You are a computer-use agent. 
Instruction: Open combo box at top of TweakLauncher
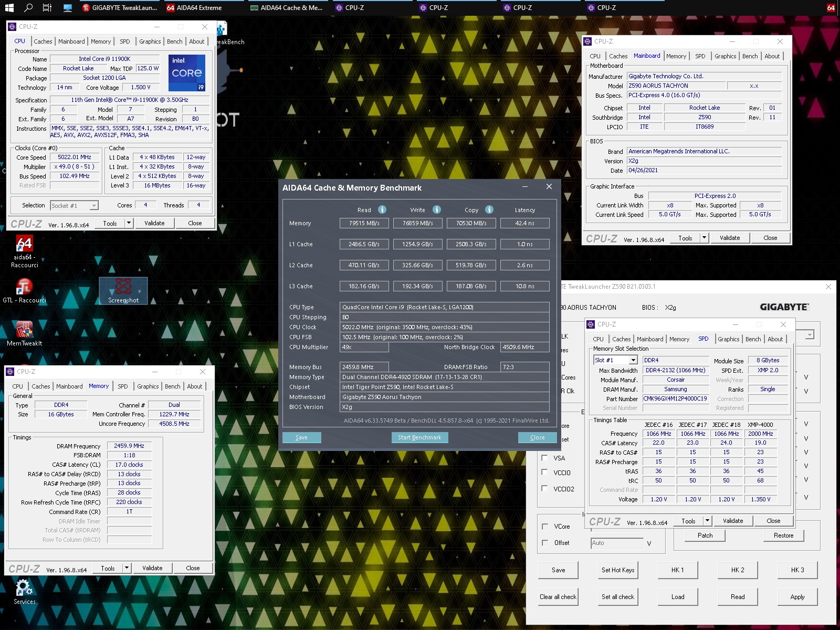coord(810,335)
